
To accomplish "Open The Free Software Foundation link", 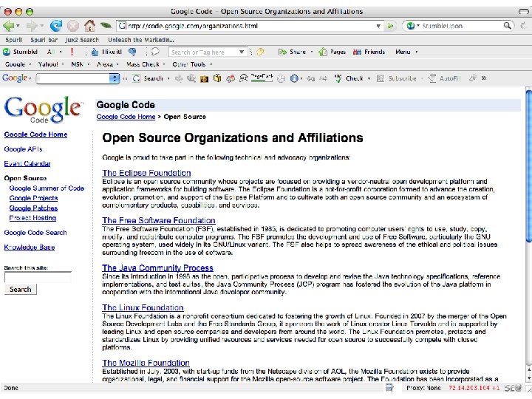I will (158, 220).
